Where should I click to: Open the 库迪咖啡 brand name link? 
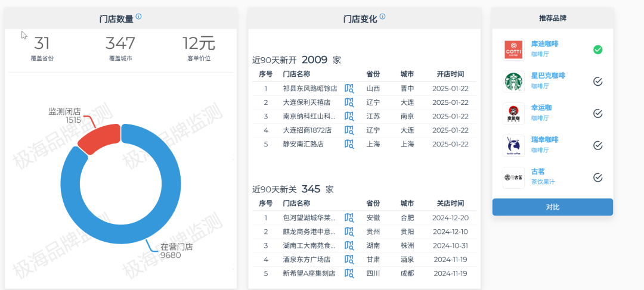point(544,44)
